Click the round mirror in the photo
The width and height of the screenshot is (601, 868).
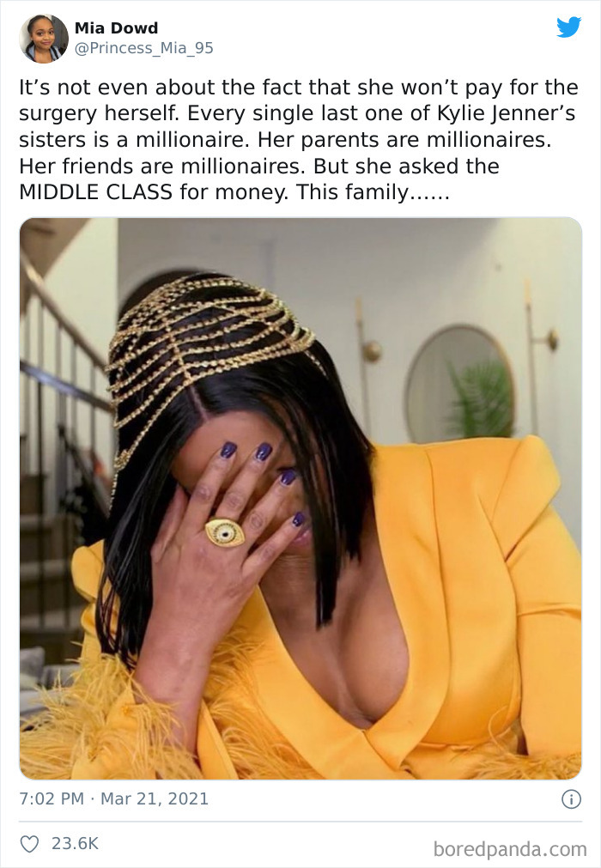point(458,384)
